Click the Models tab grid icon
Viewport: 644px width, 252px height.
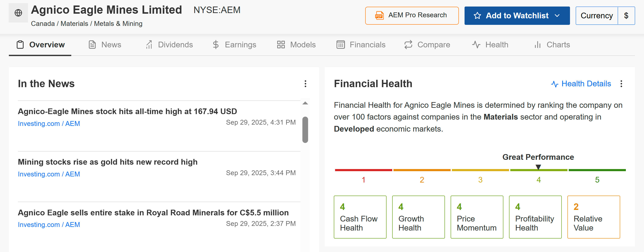281,45
